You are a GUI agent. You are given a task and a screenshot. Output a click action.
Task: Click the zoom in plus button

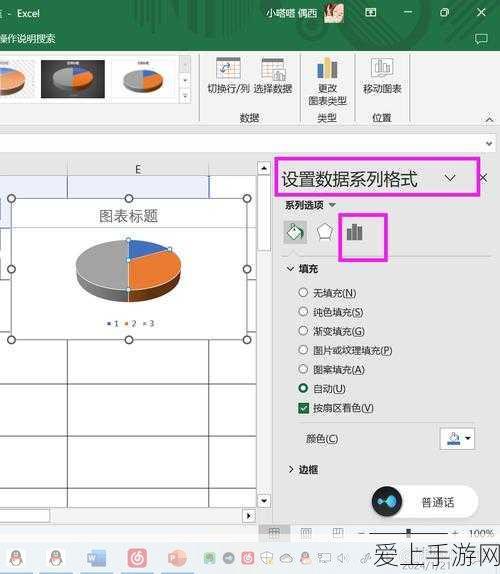(455, 533)
